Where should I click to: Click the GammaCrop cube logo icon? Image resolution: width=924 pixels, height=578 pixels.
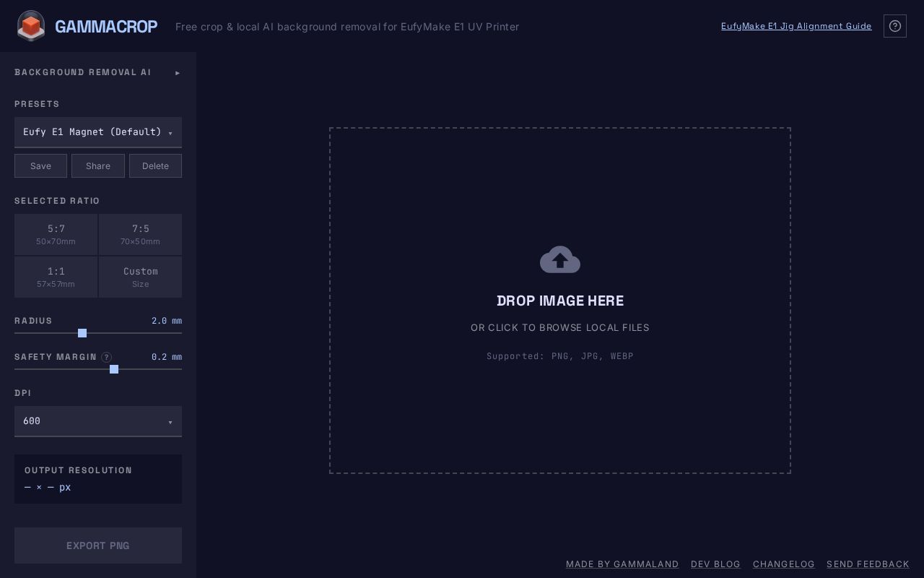click(31, 26)
